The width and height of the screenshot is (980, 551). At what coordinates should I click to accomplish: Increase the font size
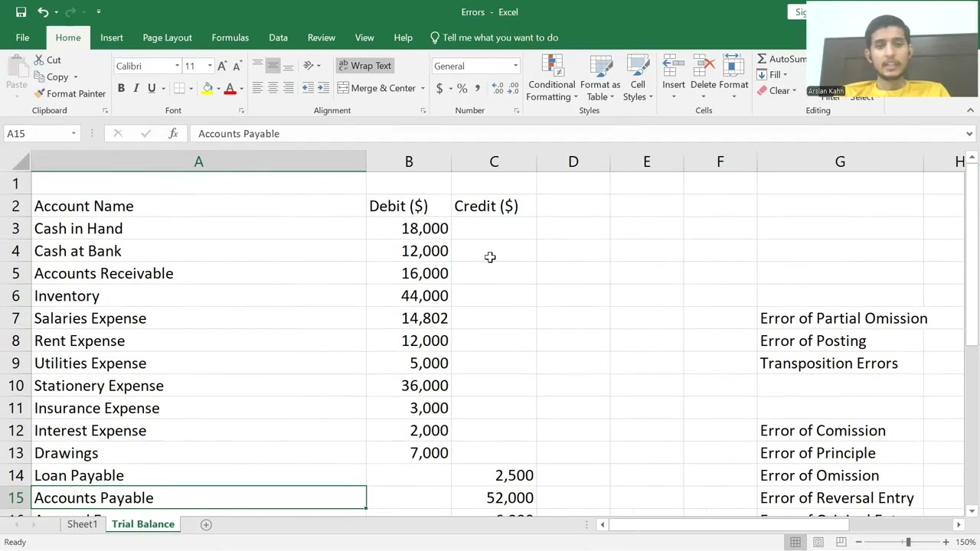click(x=222, y=66)
